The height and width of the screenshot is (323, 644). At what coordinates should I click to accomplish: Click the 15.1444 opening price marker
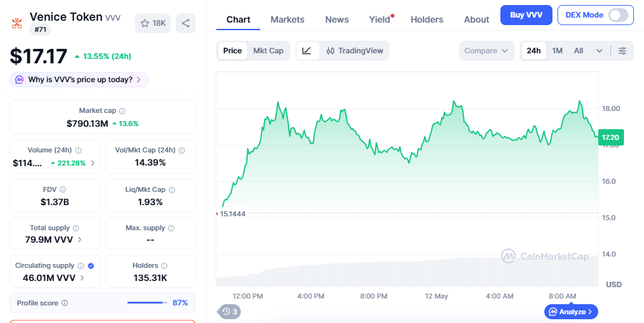pyautogui.click(x=233, y=214)
